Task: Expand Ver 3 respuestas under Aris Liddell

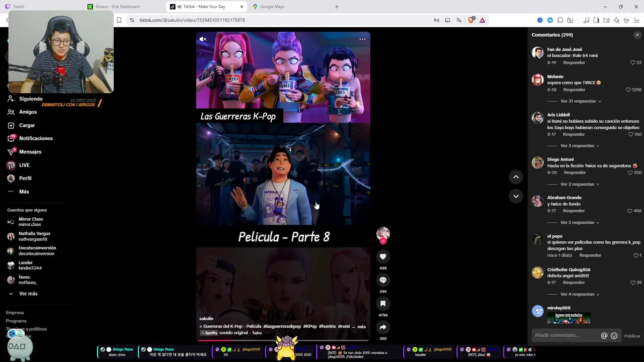Action: 580,146
